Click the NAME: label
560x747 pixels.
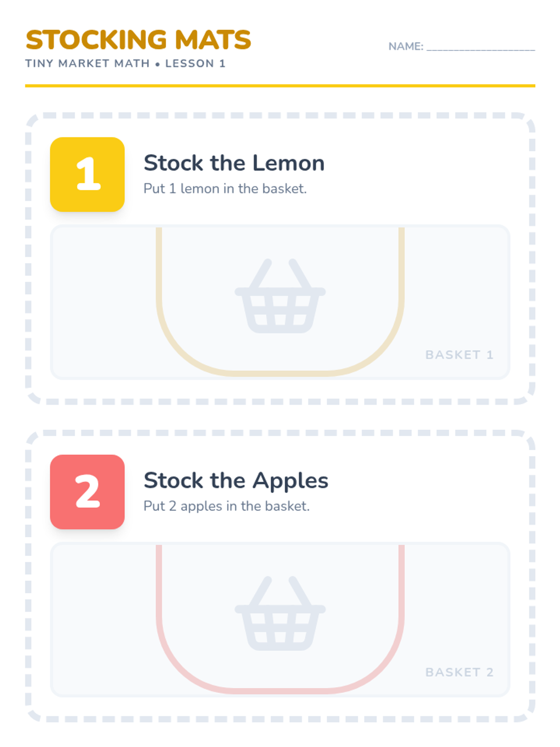click(406, 46)
